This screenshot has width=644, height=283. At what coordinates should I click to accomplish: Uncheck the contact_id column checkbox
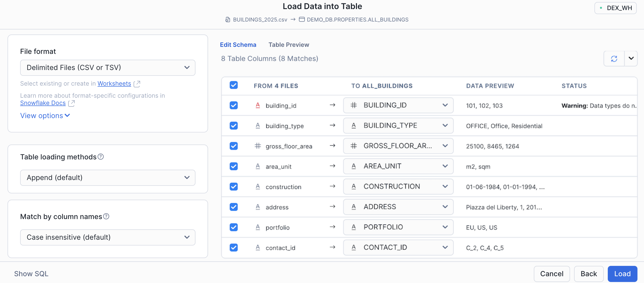234,247
